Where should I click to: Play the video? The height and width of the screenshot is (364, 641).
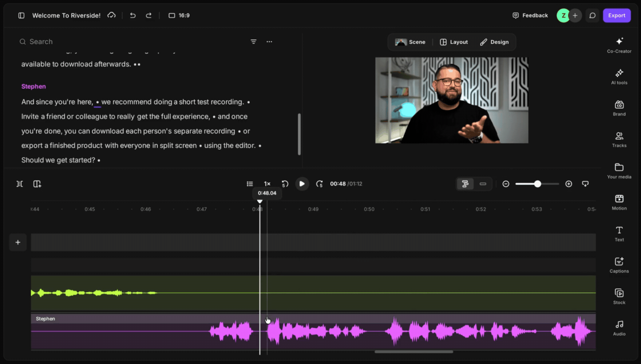click(302, 184)
